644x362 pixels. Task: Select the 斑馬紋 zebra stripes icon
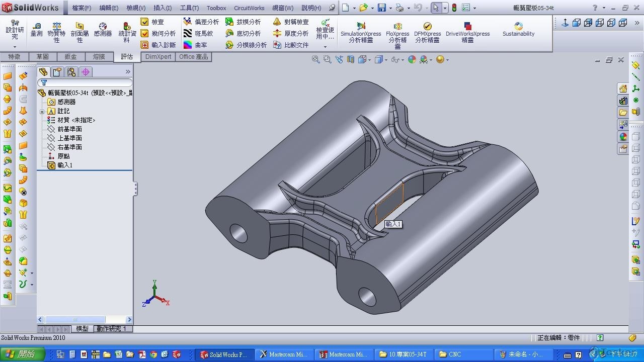[188, 33]
